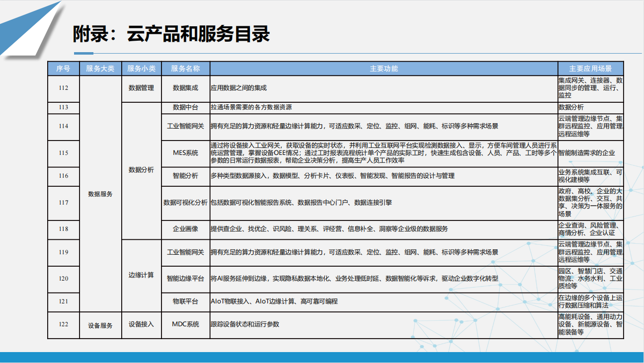Select the 设备接入 subcategory cell

141,324
